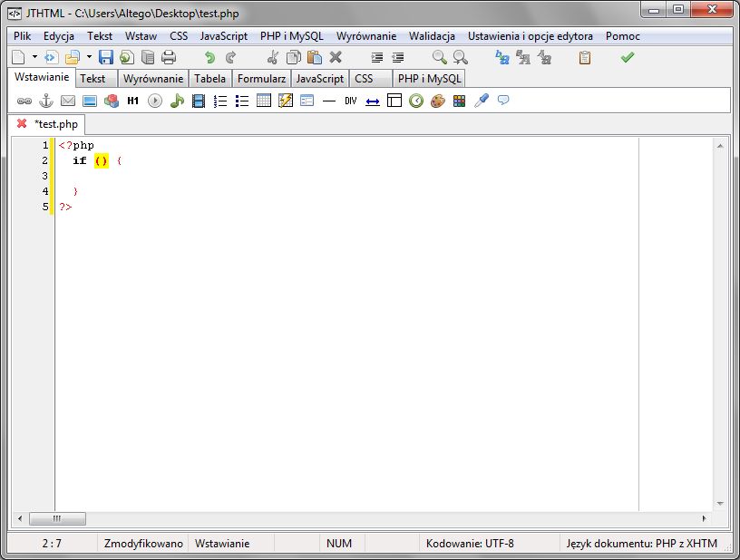Click the gray Redo arrow
The height and width of the screenshot is (560, 740).
(x=230, y=57)
